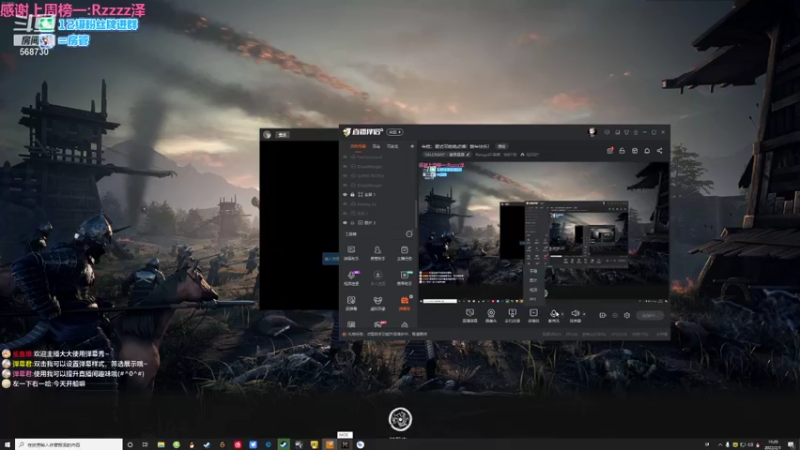Image resolution: width=800 pixels, height=450 pixels.
Task: Switch to the third scene tab
Action: 392,146
